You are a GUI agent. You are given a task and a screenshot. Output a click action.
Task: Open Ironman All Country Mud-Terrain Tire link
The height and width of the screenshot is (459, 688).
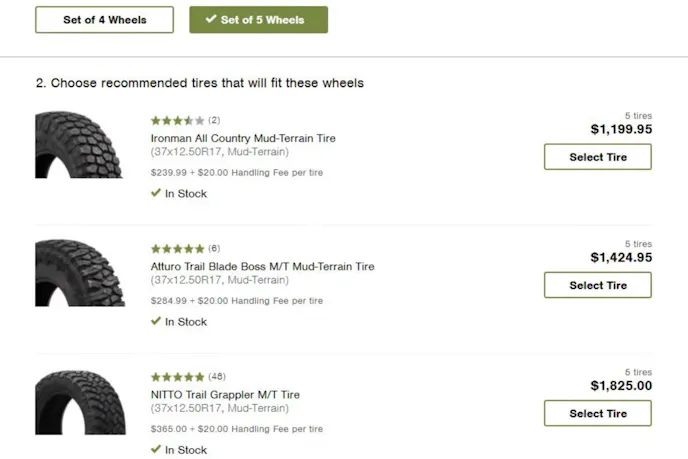pos(243,138)
